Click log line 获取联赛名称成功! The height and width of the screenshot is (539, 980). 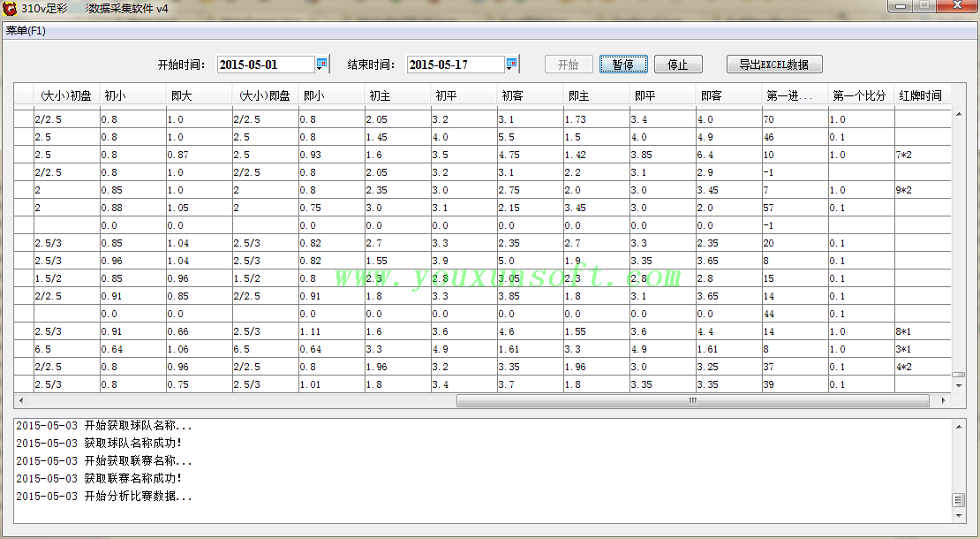click(x=99, y=478)
